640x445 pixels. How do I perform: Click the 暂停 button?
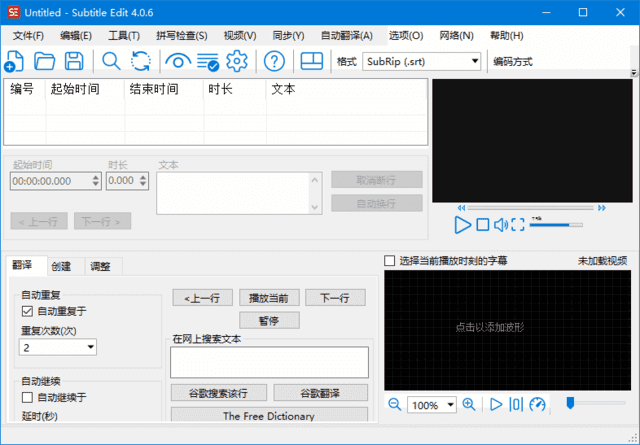269,320
